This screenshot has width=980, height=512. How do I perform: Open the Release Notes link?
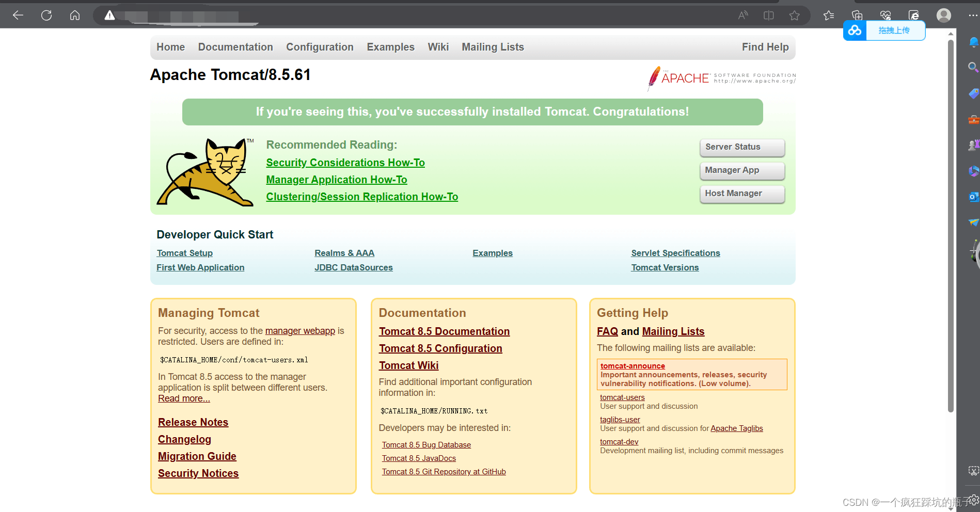click(x=193, y=422)
